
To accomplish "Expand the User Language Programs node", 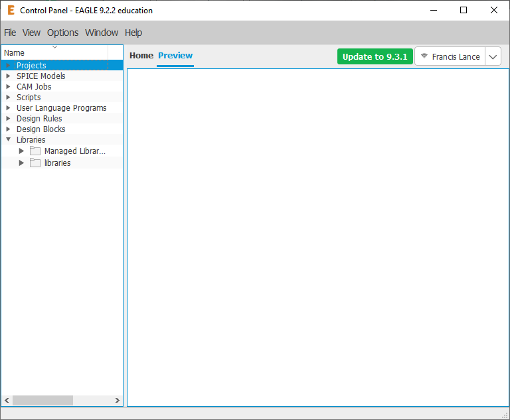I will [8, 108].
